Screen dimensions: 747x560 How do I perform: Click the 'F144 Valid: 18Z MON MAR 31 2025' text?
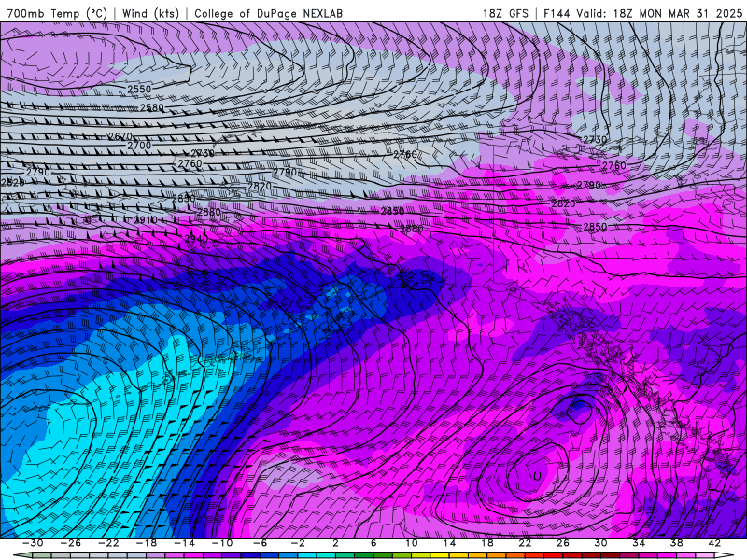pyautogui.click(x=642, y=13)
